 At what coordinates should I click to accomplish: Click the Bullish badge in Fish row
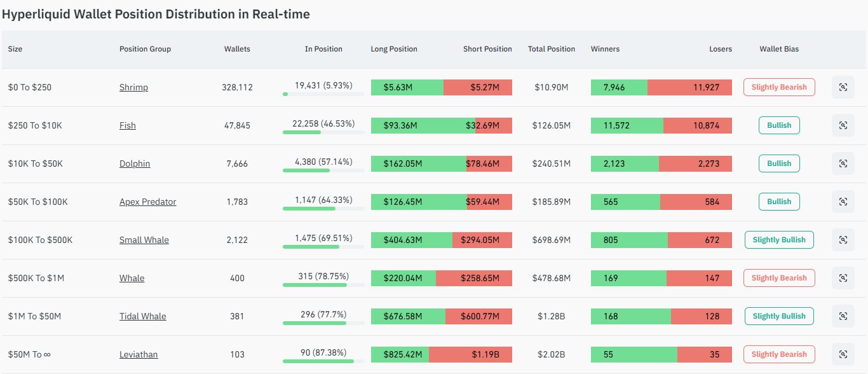click(779, 125)
